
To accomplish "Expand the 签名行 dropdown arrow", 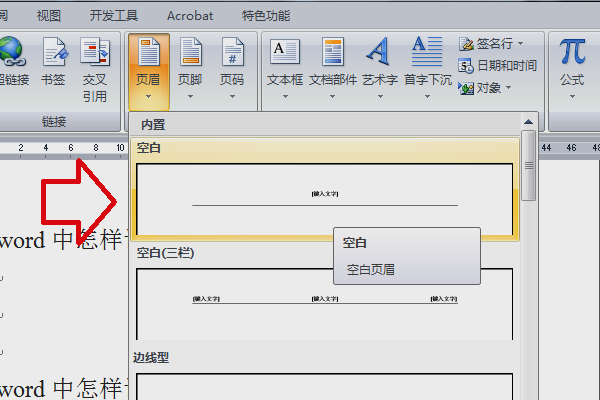I will tap(520, 44).
